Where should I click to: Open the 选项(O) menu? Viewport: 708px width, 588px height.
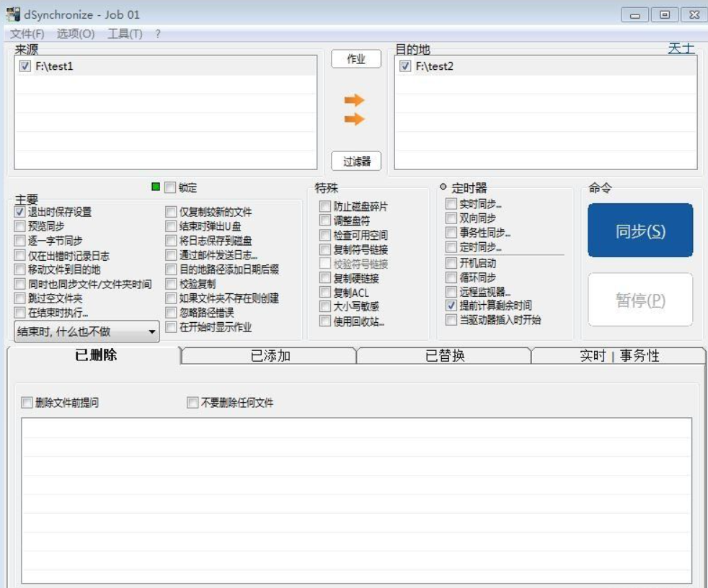click(76, 34)
